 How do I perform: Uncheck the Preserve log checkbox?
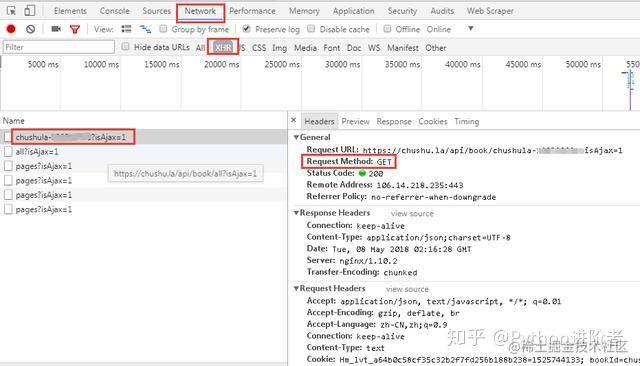point(246,29)
